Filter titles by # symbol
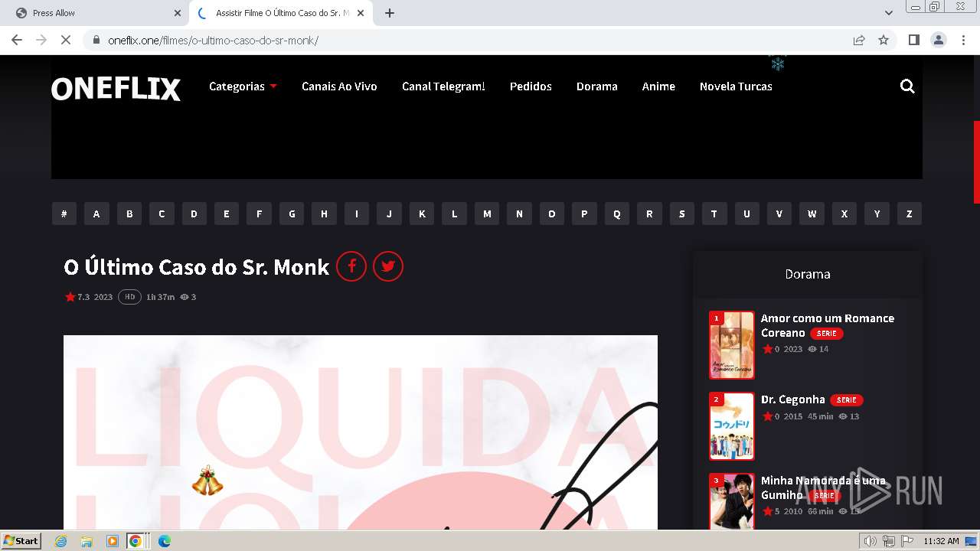The image size is (980, 551). 64,214
